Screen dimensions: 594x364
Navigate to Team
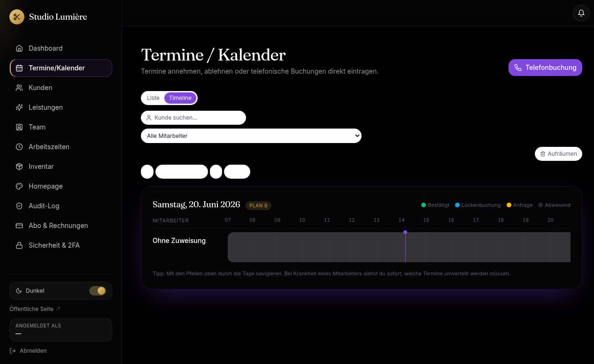click(61, 127)
